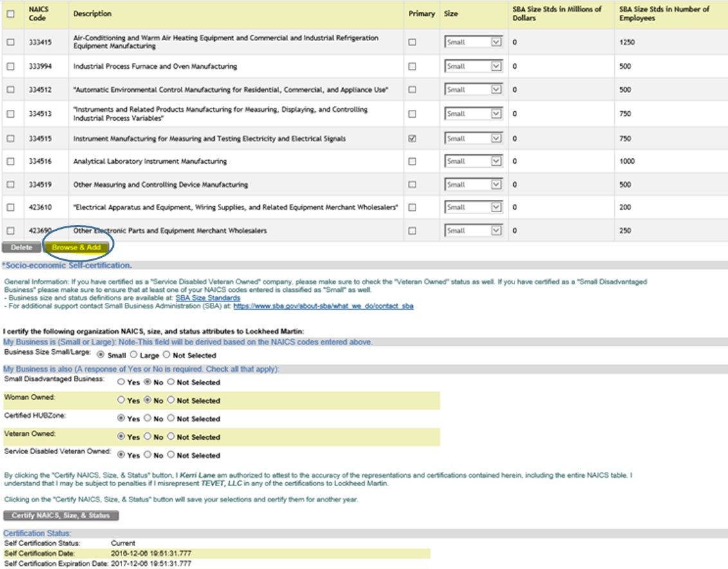Check the row checkbox for NAICS 334516

click(x=10, y=161)
